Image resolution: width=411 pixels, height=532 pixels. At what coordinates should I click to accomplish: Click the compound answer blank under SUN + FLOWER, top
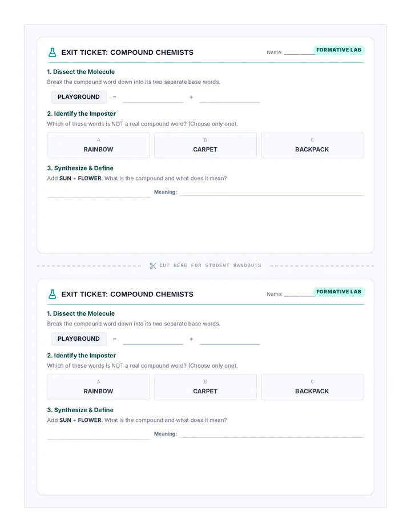coord(98,194)
